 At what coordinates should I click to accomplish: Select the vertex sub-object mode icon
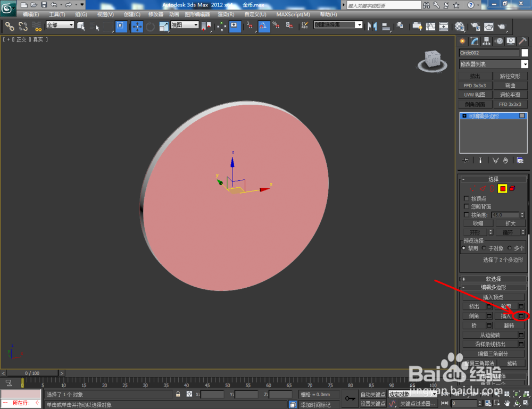click(473, 188)
